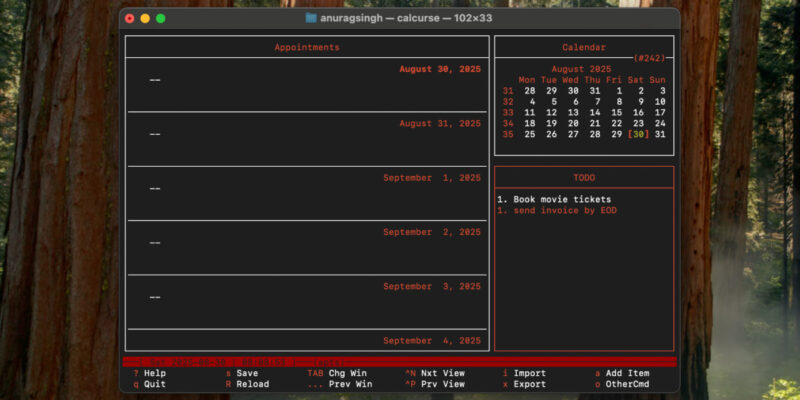Select the 'Book movie tickets' todo item

click(x=554, y=199)
